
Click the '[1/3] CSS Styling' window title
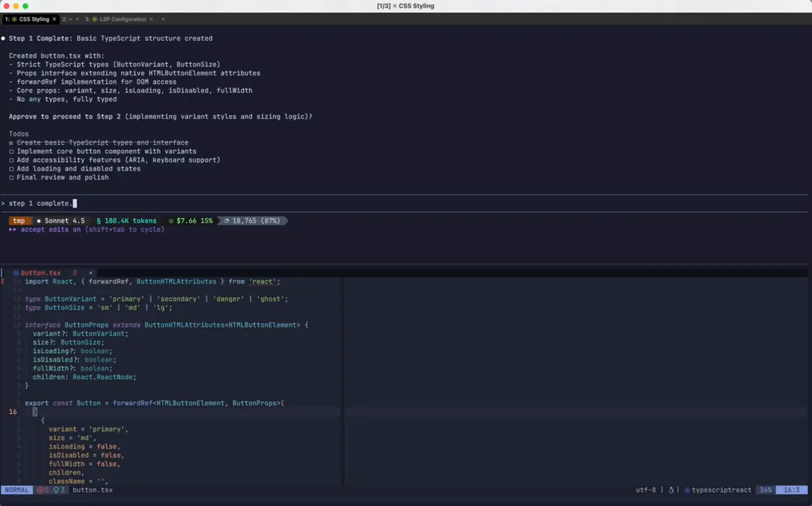405,6
